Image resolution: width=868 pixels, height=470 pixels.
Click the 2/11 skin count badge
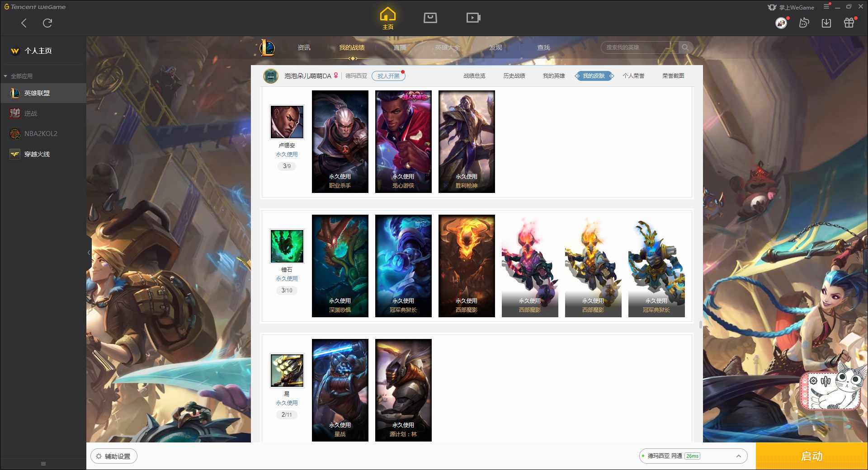(x=287, y=414)
